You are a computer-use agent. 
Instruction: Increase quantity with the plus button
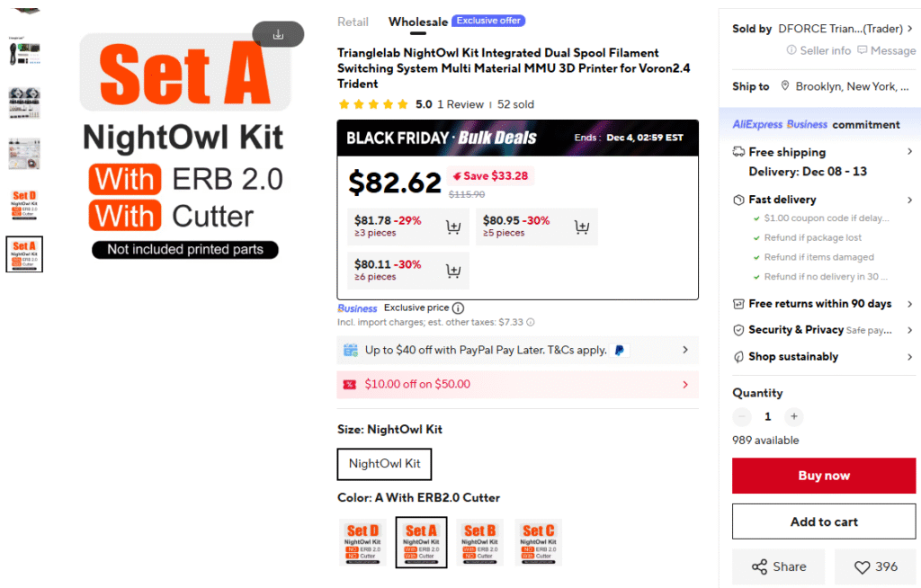point(793,416)
